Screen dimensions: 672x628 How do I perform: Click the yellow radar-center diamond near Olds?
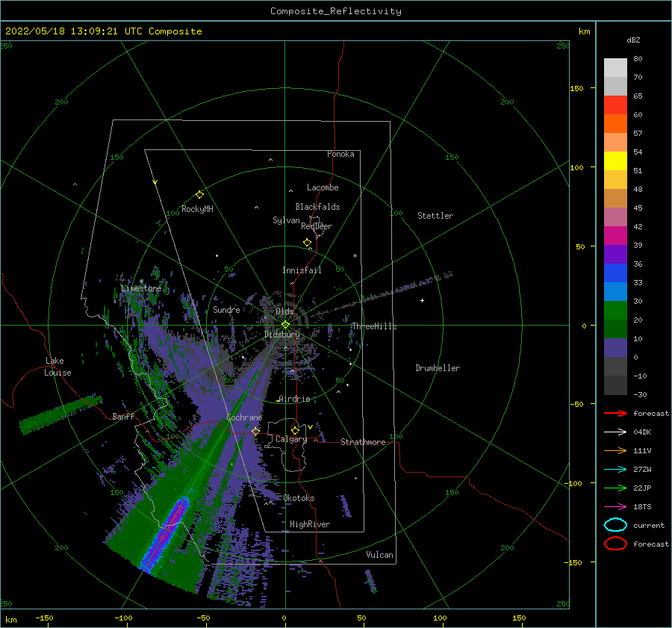pos(285,325)
